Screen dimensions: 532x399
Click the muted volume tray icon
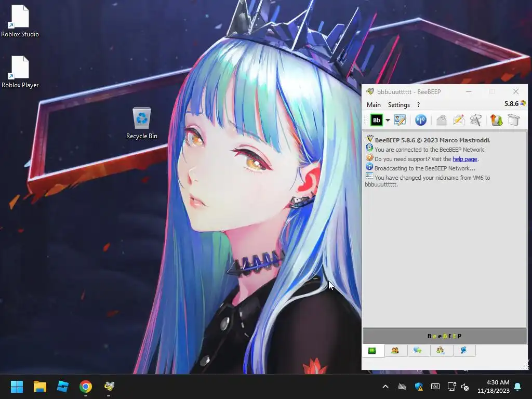[x=465, y=387]
